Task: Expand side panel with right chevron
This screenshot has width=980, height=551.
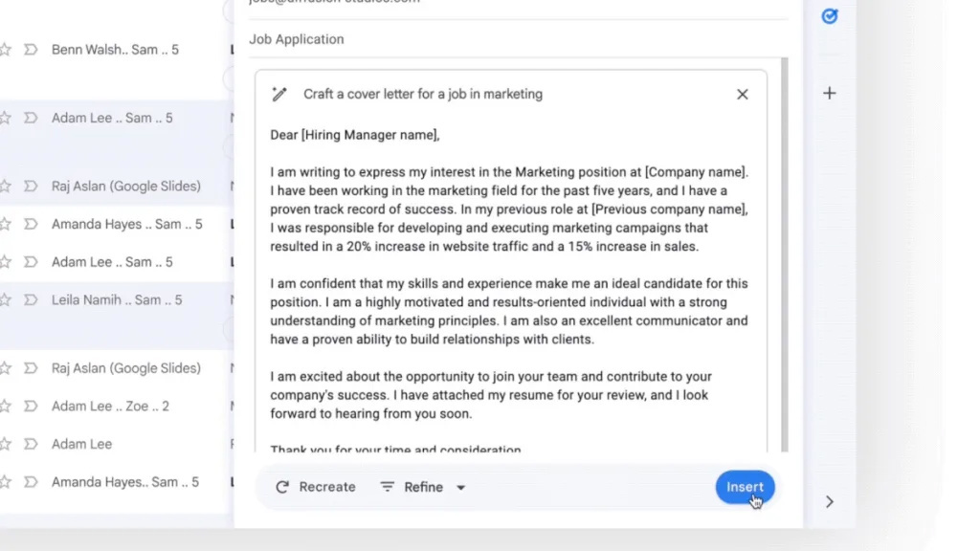Action: (830, 501)
